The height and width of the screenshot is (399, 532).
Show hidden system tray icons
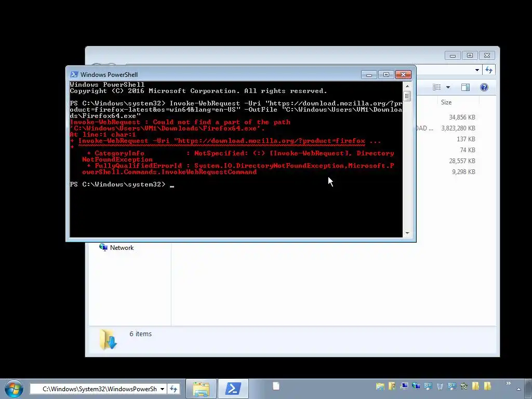[518, 389]
